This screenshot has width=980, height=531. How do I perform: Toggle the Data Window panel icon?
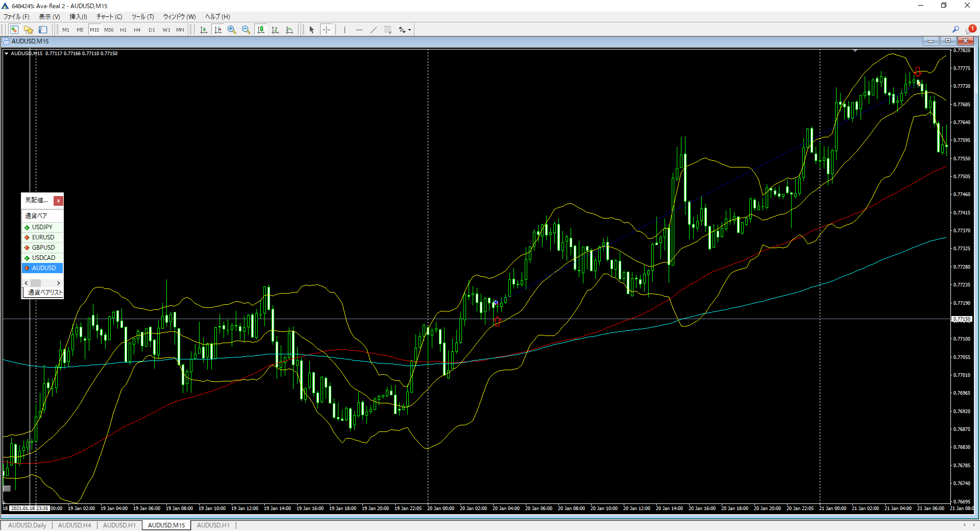coord(43,30)
